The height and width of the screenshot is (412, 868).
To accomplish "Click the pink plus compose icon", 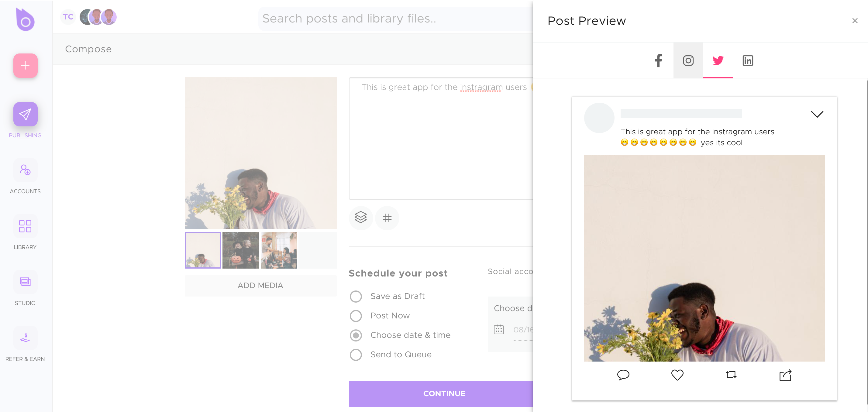I will (x=25, y=66).
